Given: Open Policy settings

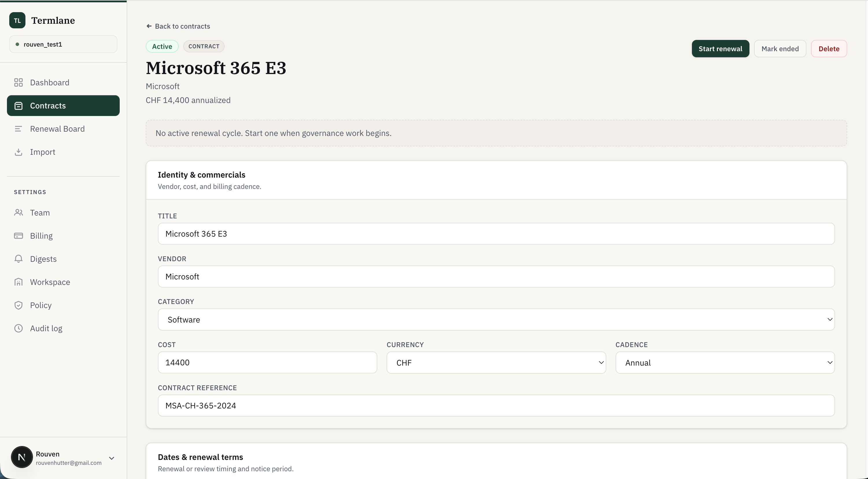Looking at the screenshot, I should tap(63, 305).
